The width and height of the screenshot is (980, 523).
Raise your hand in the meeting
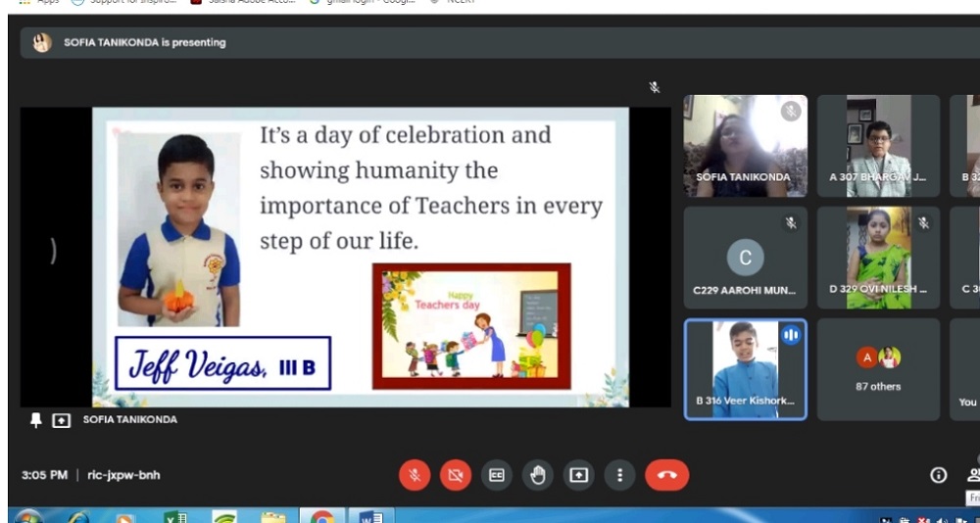tap(537, 475)
